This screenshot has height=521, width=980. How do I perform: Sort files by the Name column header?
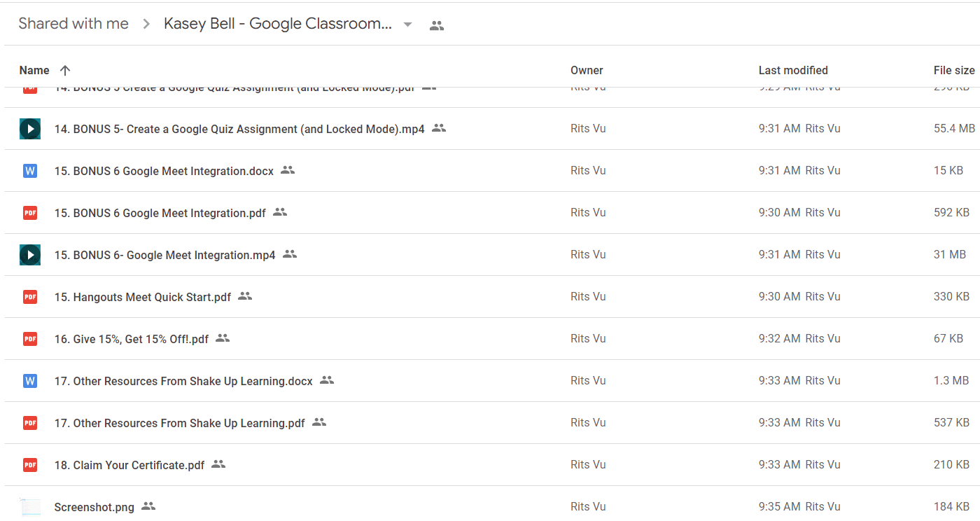[x=34, y=70]
